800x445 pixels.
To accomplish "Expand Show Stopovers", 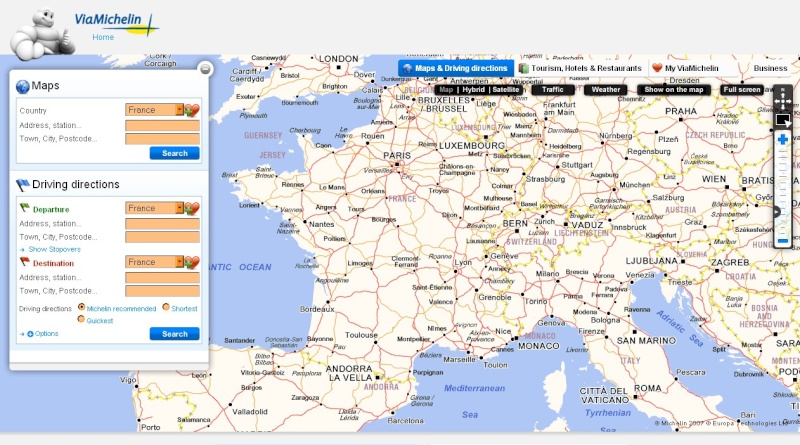I will click(55, 250).
